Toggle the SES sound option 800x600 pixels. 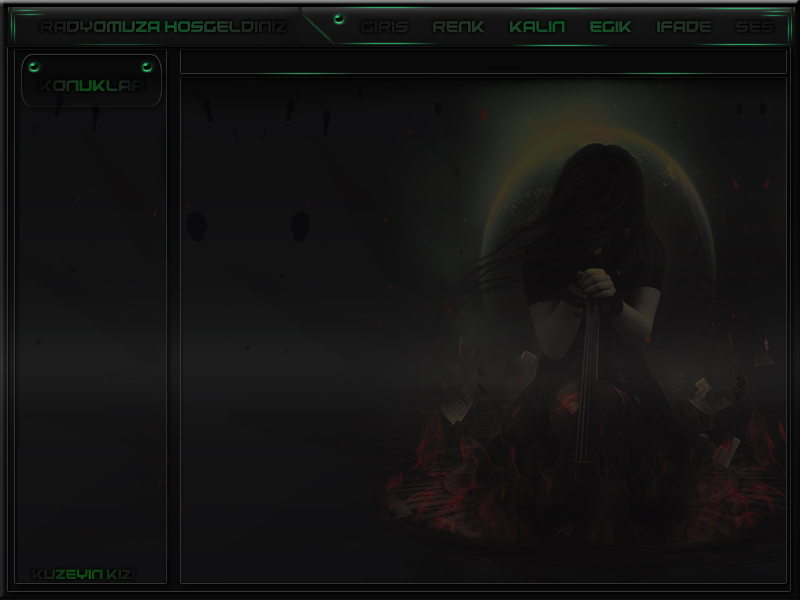pyautogui.click(x=754, y=27)
